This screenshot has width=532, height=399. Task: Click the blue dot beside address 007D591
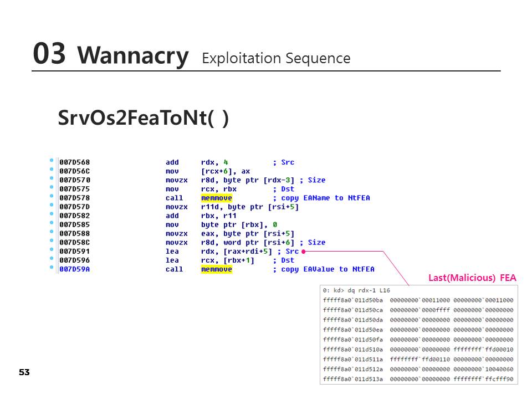pos(52,250)
